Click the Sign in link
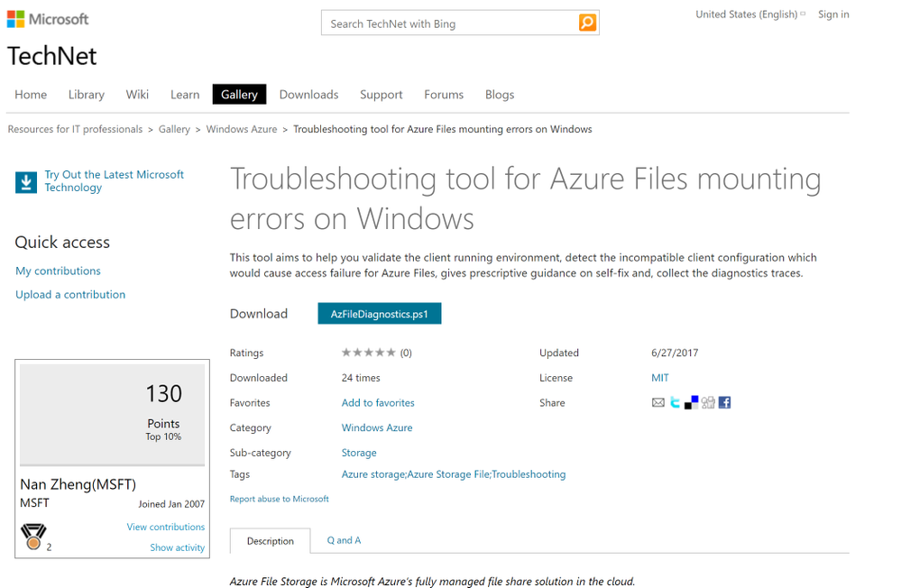The width and height of the screenshot is (901, 588). [833, 14]
